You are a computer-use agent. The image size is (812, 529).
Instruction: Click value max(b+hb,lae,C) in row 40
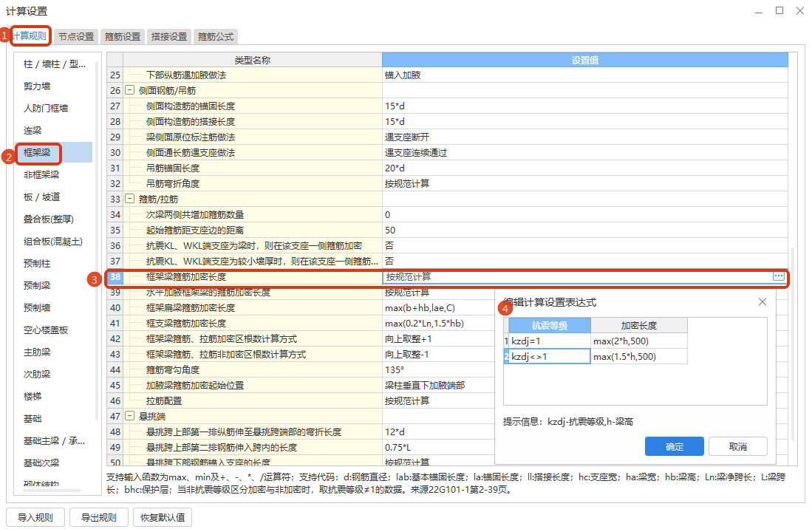tap(439, 308)
